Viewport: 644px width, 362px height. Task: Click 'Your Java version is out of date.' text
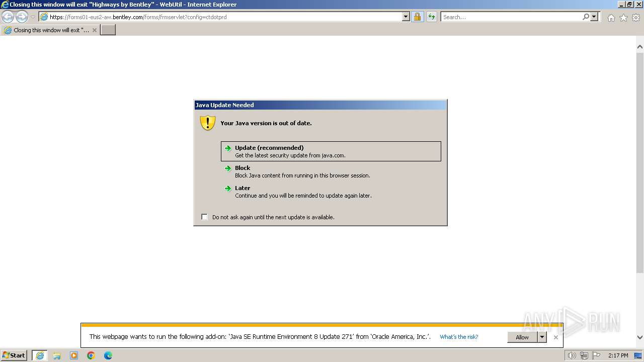tap(266, 123)
